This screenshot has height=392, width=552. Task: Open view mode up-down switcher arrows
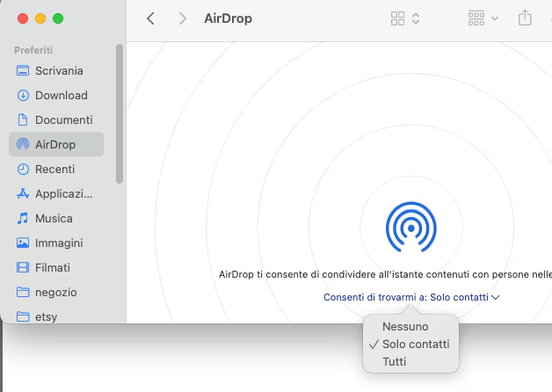click(x=416, y=18)
